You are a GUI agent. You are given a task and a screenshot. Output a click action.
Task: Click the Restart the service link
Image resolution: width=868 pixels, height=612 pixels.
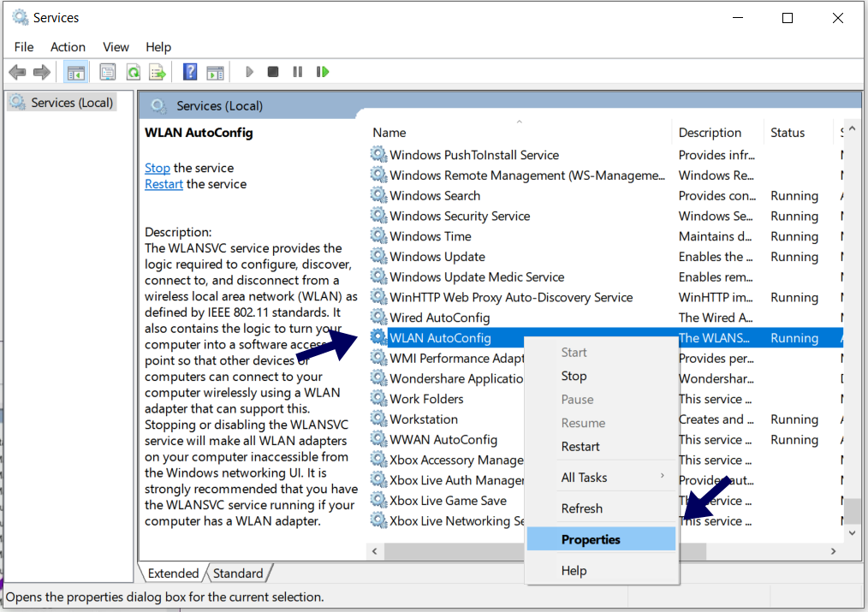point(163,184)
